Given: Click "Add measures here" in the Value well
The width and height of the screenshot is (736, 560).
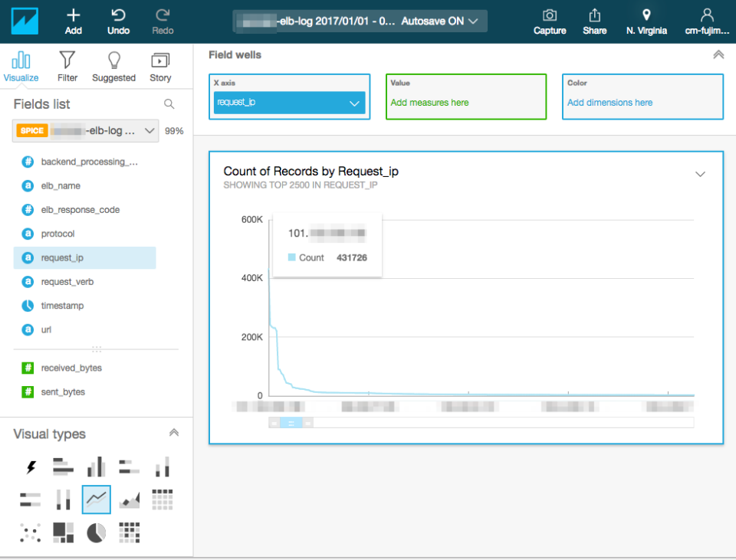Looking at the screenshot, I should tap(432, 101).
